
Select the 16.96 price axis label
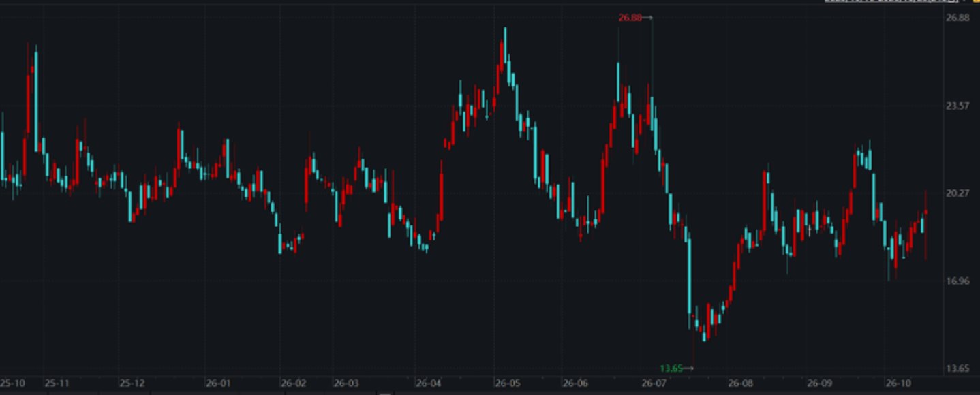(x=958, y=281)
